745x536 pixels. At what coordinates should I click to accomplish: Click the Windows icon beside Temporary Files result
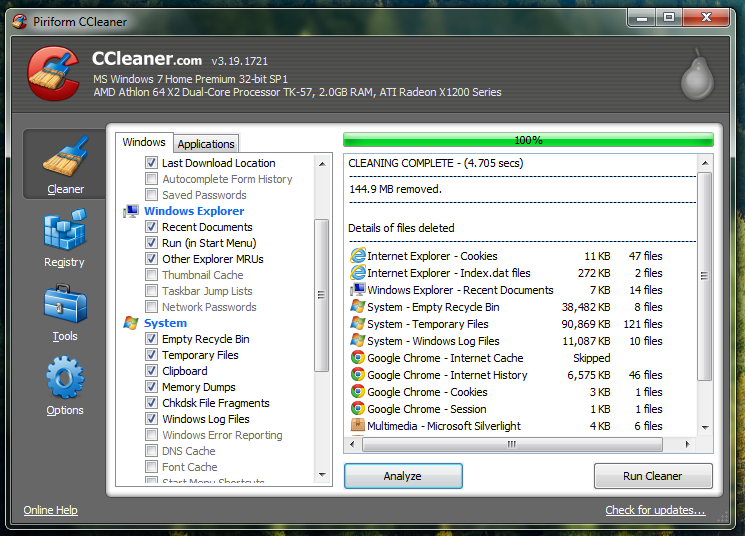[x=357, y=324]
